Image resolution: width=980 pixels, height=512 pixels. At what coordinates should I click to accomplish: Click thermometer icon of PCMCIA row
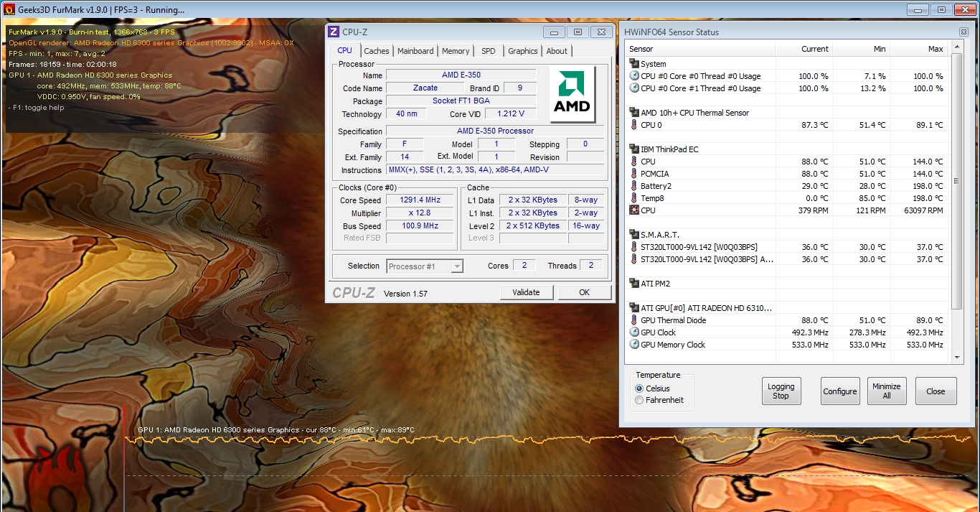[x=634, y=174]
